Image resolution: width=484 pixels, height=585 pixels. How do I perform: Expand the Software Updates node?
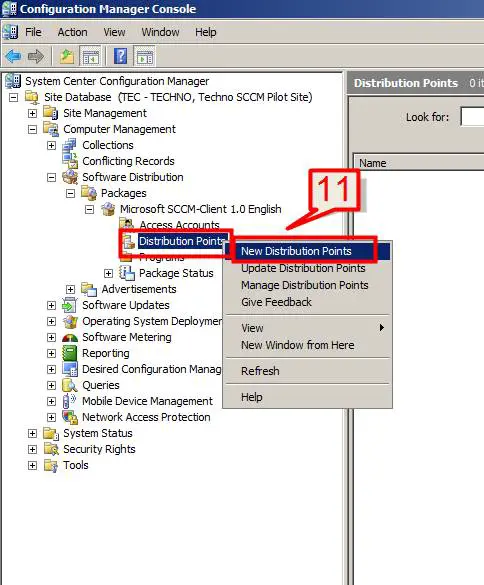[x=51, y=305]
